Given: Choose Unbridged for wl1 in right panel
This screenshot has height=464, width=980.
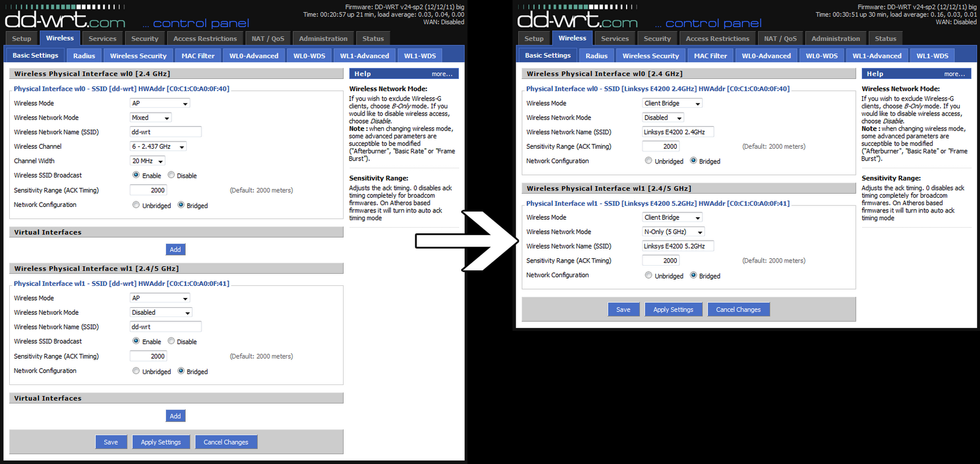Looking at the screenshot, I should (x=648, y=275).
